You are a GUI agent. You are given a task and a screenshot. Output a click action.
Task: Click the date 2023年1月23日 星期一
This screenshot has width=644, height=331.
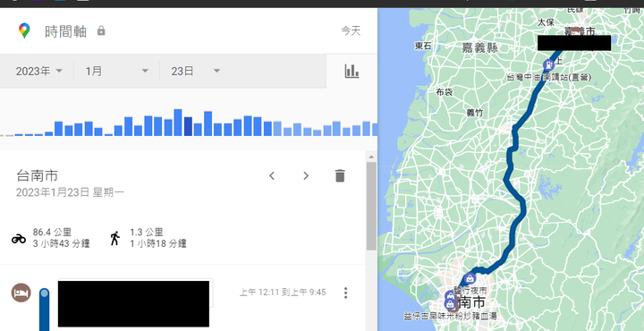[x=70, y=192]
